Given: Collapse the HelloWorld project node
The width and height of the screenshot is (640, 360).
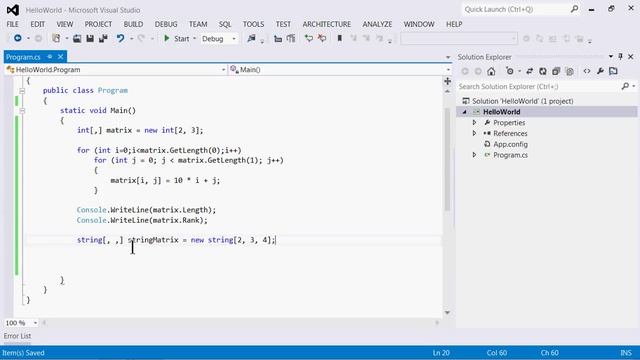Looking at the screenshot, I should (x=464, y=112).
